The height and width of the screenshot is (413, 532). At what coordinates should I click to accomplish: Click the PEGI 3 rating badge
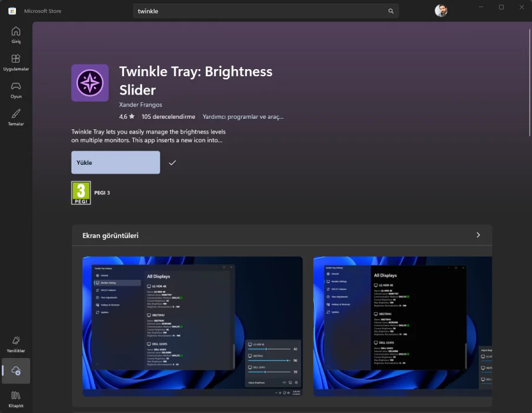click(80, 192)
